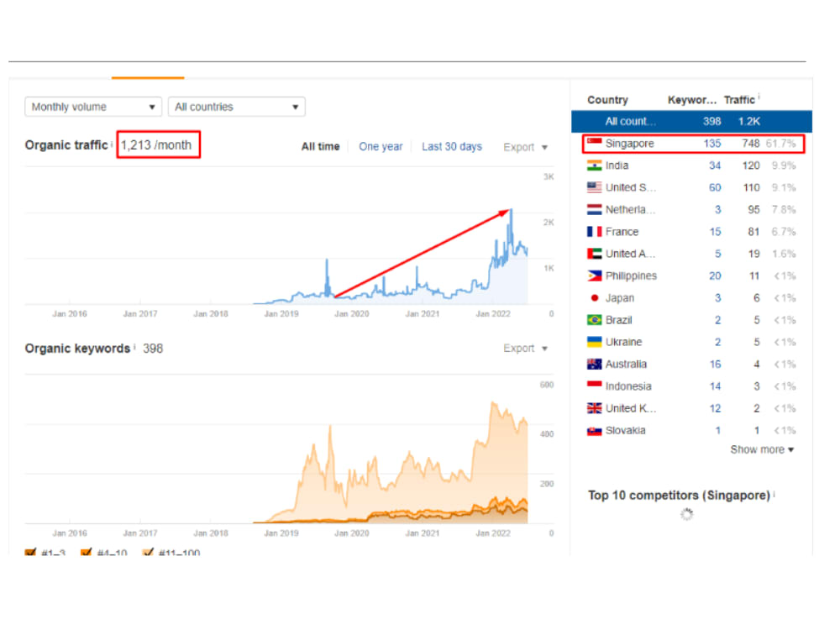Click the Slovakia flag icon

pyautogui.click(x=594, y=431)
